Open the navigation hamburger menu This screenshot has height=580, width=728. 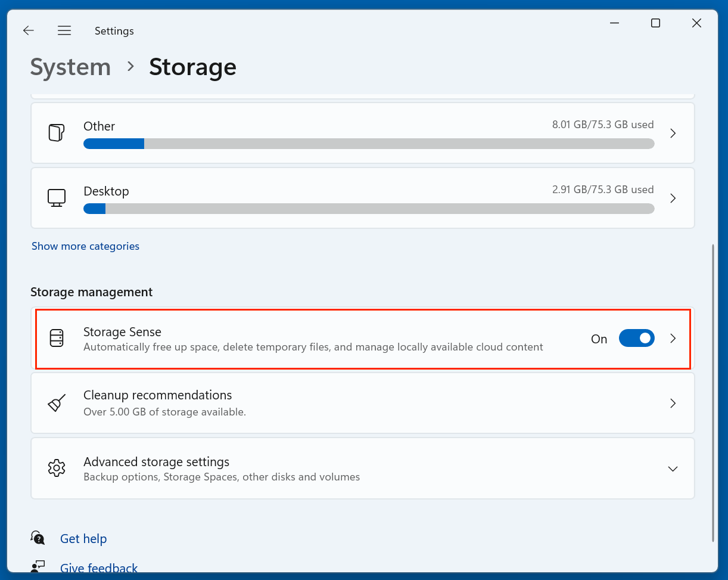pyautogui.click(x=64, y=30)
